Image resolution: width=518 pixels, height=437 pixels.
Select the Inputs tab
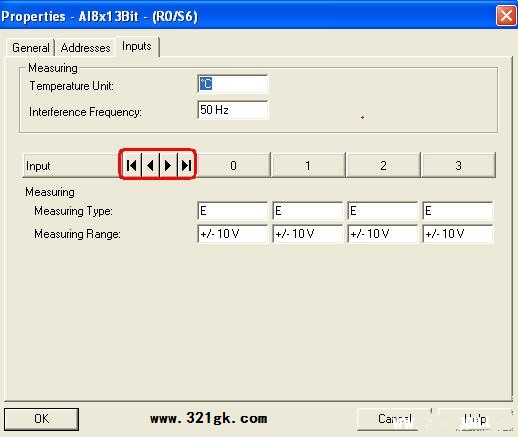point(137,46)
